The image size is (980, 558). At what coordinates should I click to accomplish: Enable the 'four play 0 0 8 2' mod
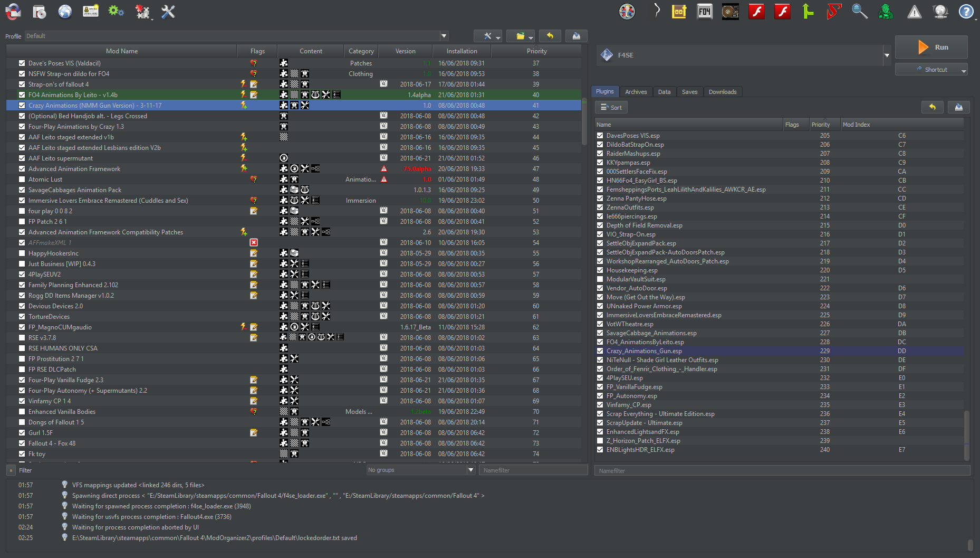pos(21,211)
